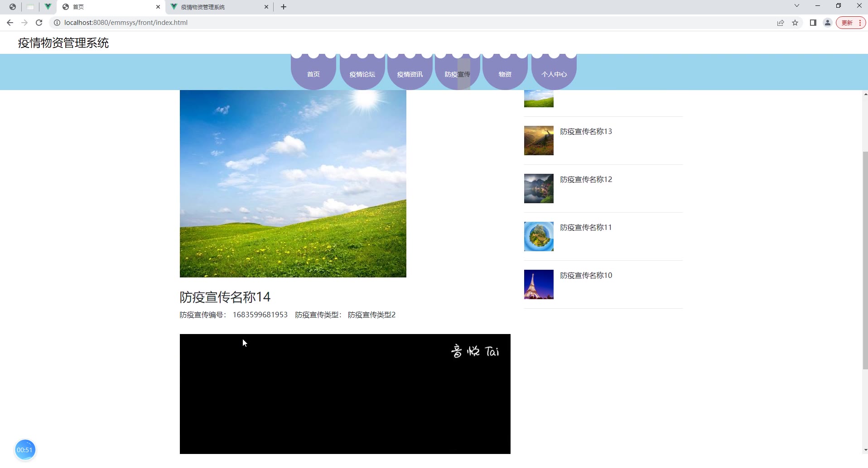Open the 防疫宣传名称10 Eiffel Tower thumbnail

point(539,284)
